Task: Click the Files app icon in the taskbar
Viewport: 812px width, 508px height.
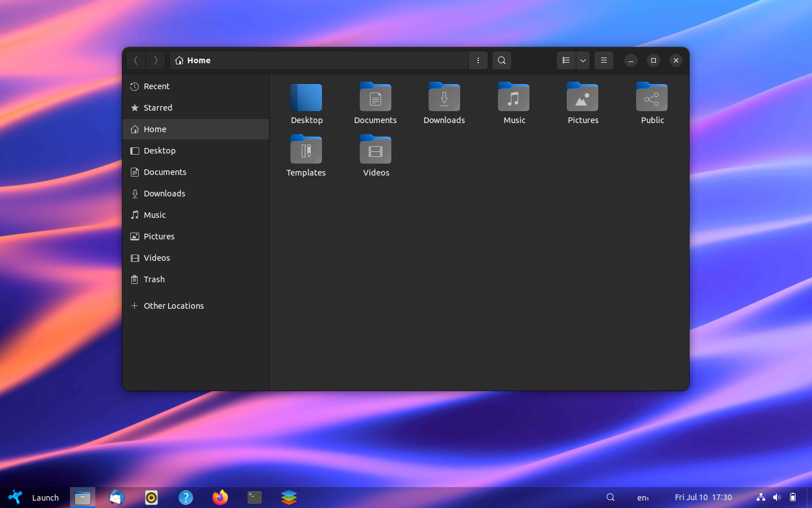Action: pos(82,497)
